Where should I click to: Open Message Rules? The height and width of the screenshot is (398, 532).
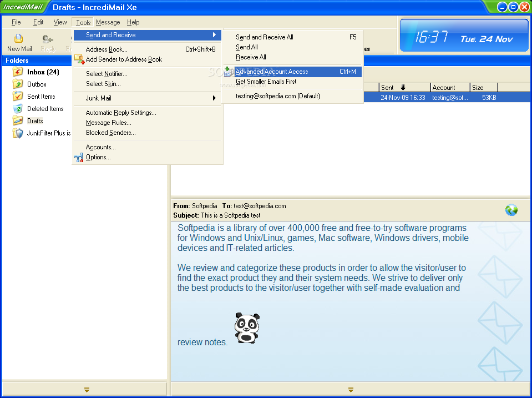click(x=147, y=123)
